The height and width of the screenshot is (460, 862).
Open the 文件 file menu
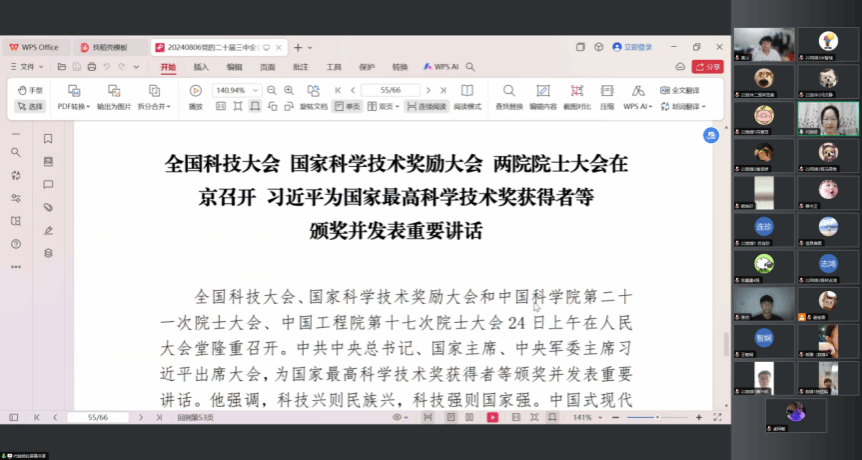pos(28,67)
